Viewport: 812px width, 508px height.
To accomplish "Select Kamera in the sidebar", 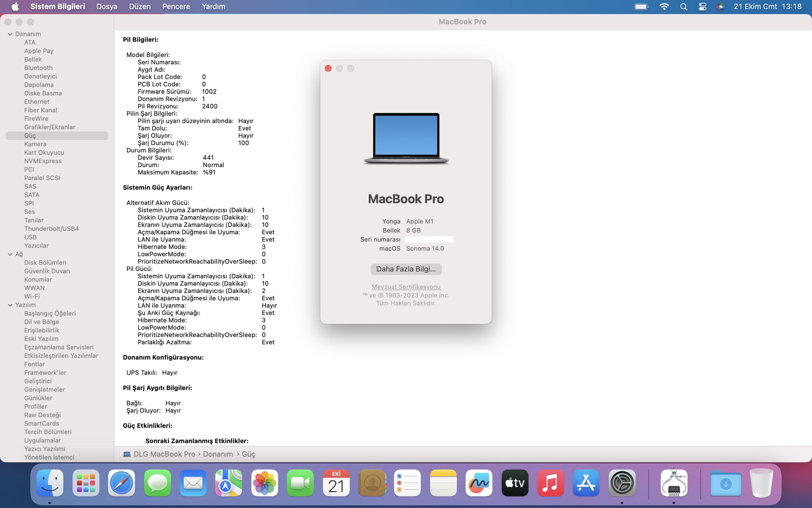I will click(35, 144).
